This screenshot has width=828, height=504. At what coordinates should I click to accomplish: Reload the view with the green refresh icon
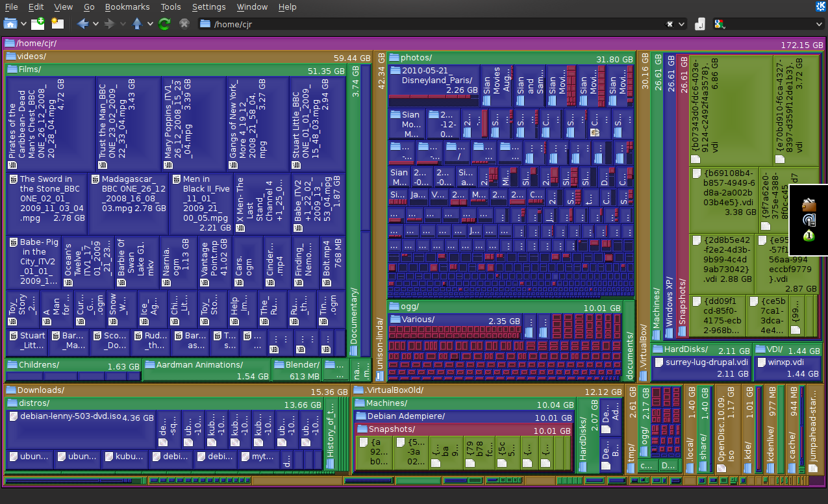tap(164, 24)
